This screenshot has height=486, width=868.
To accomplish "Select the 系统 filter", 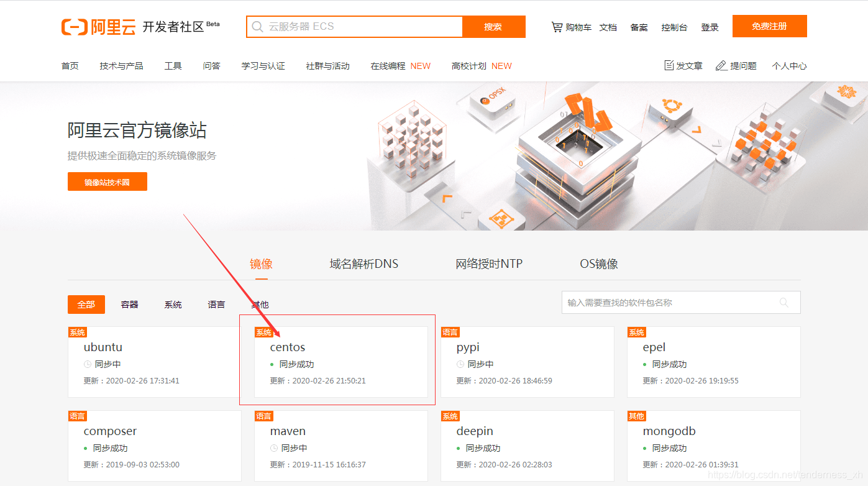I will 173,305.
